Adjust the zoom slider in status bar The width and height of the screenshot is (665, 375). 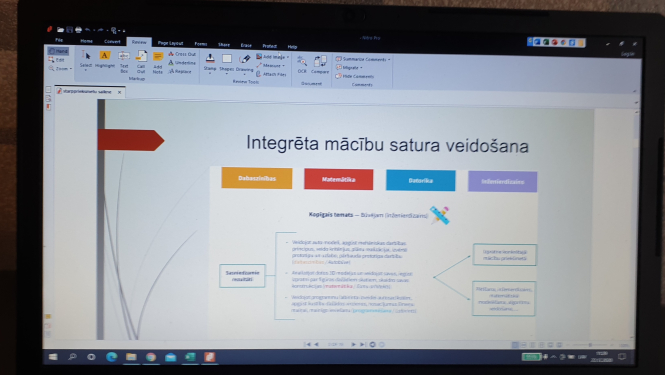(x=590, y=345)
